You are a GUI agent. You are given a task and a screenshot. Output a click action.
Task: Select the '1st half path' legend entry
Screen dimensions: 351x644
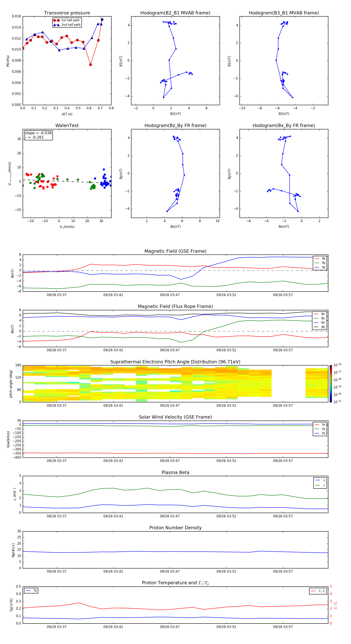coord(67,20)
